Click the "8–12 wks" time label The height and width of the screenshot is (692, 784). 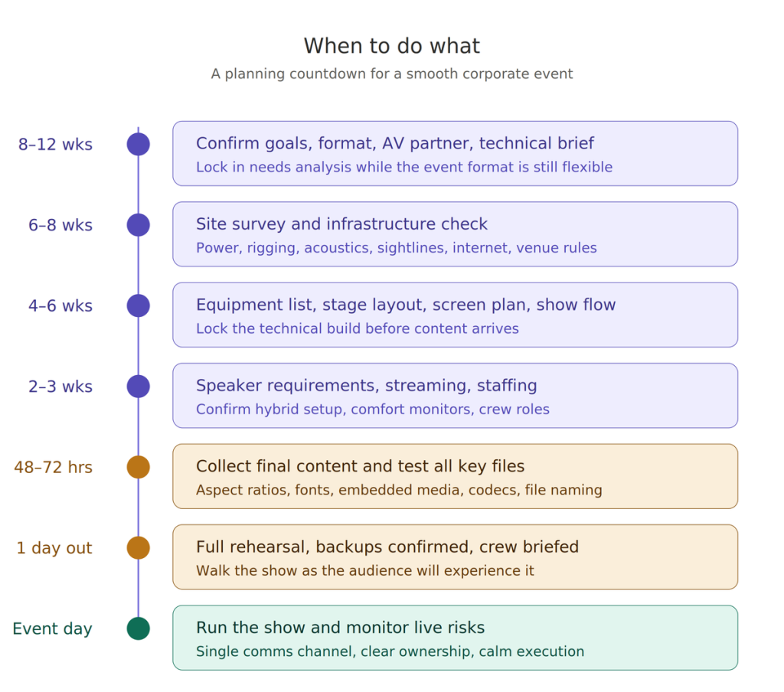coord(55,145)
